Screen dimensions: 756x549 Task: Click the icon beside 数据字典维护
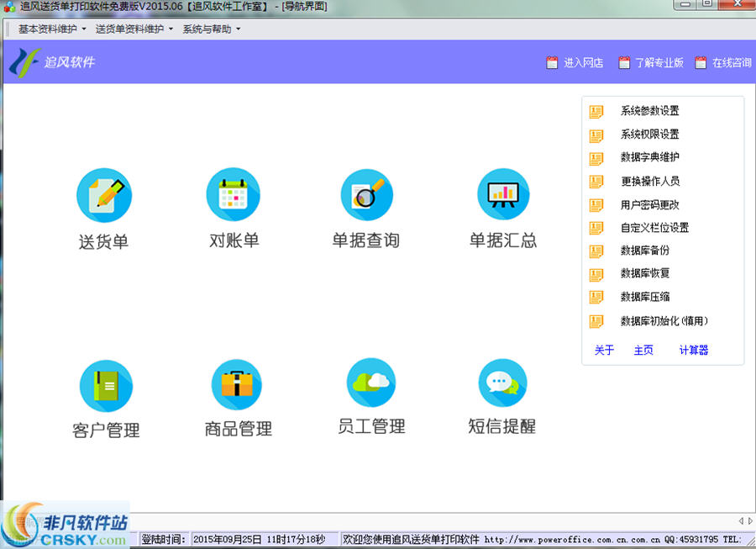pyautogui.click(x=596, y=158)
